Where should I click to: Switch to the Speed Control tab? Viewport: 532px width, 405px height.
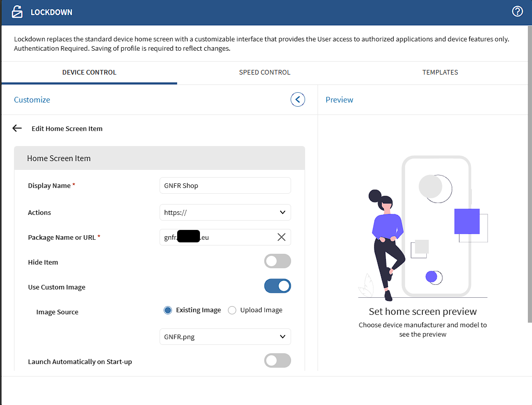pos(264,73)
